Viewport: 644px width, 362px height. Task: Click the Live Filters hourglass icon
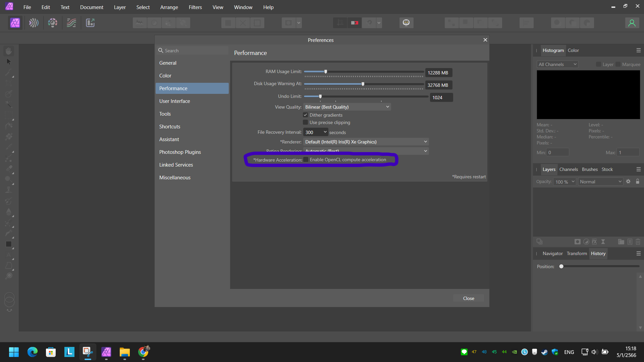603,242
